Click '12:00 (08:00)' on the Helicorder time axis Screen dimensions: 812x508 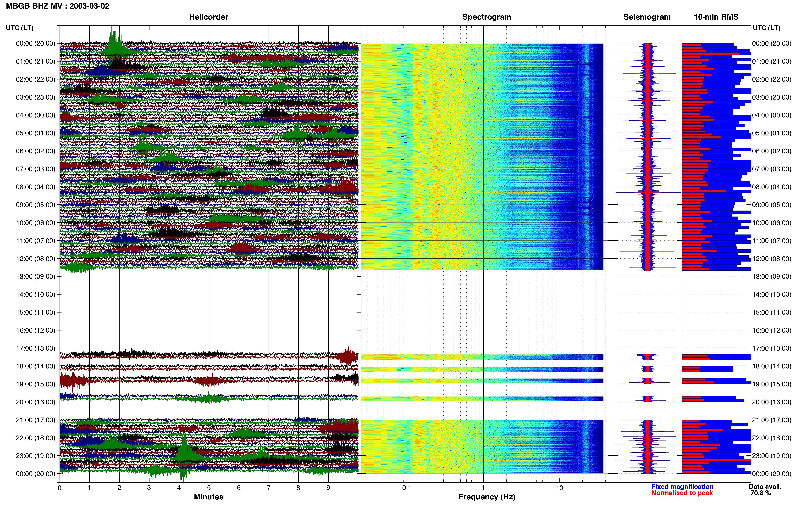pos(36,259)
